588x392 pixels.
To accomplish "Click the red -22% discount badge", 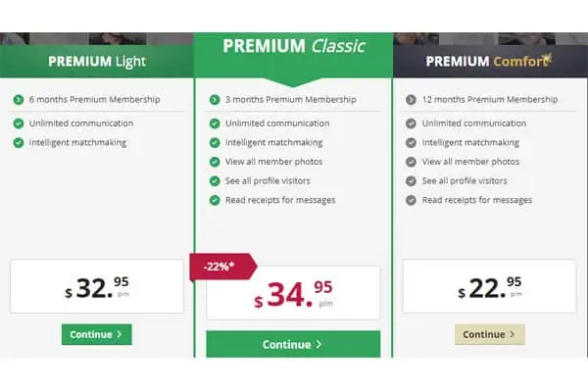I will coord(223,267).
